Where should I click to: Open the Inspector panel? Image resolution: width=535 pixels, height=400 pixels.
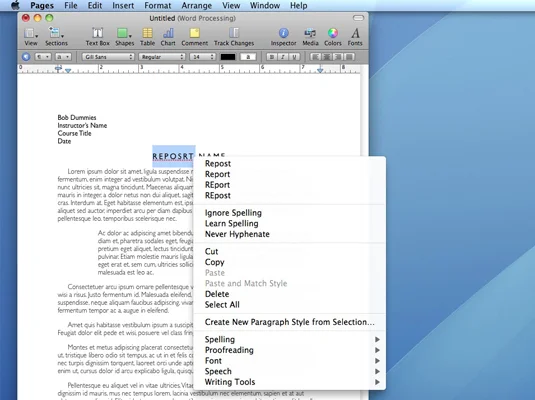tap(283, 37)
